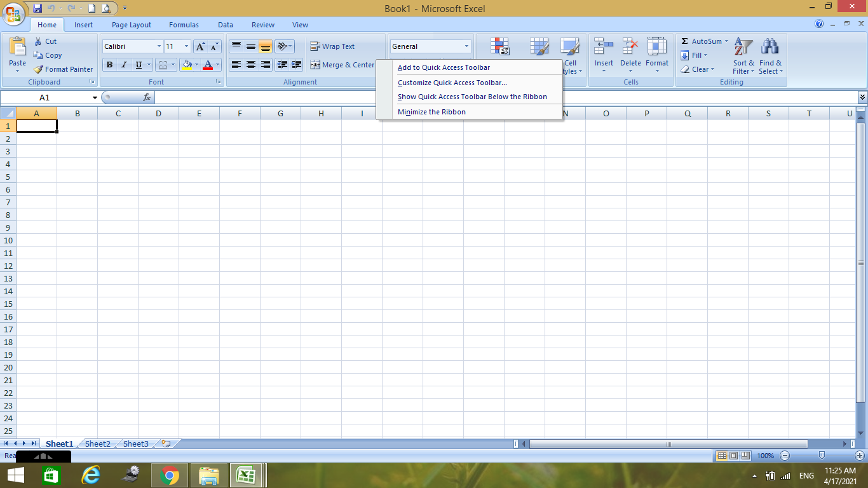Click the Delete Cells icon
This screenshot has height=488, width=868.
(x=630, y=47)
